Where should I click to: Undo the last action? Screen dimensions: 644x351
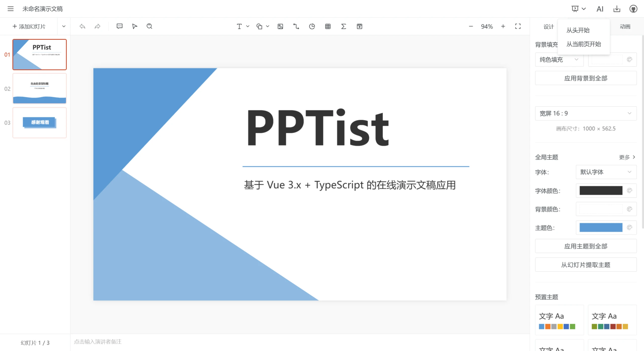pyautogui.click(x=82, y=26)
